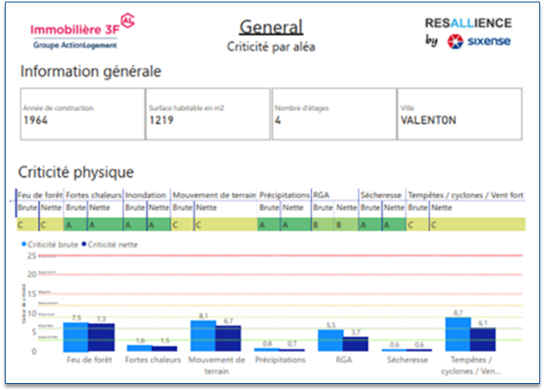Open the General page title
Screen dimensions: 545x392
pos(271,27)
